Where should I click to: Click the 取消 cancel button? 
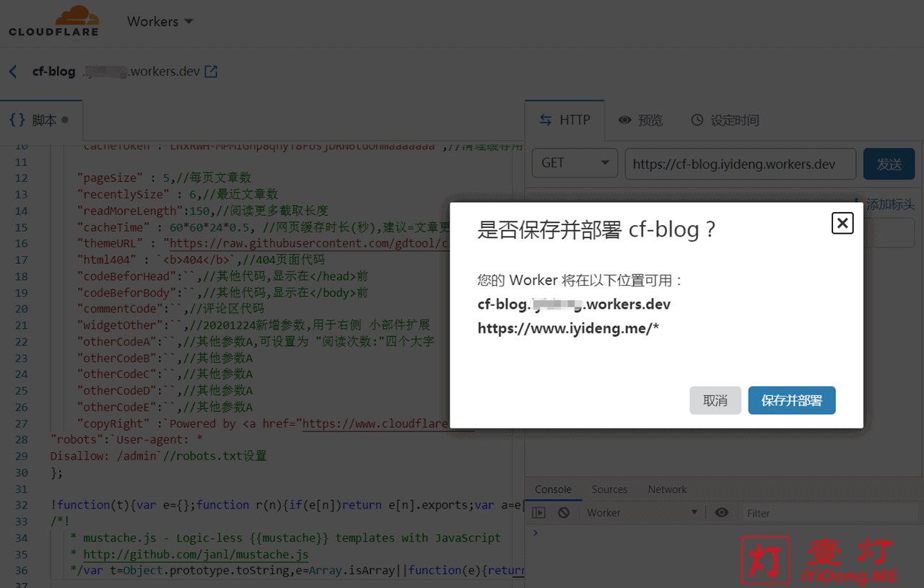[715, 400]
